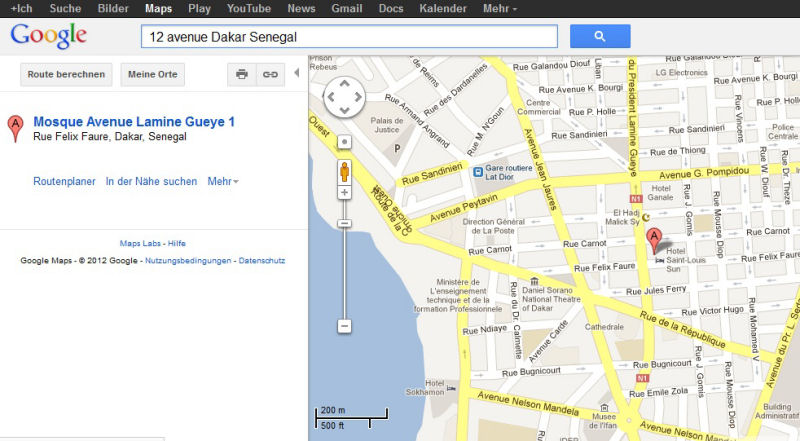Open +Ich in the top bar
This screenshot has width=800, height=441.
[21, 8]
